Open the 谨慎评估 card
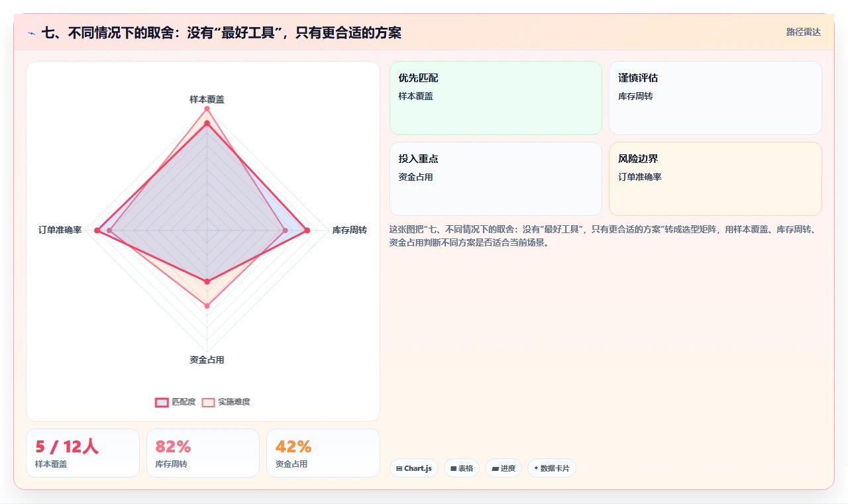This screenshot has width=848, height=504. coord(715,98)
